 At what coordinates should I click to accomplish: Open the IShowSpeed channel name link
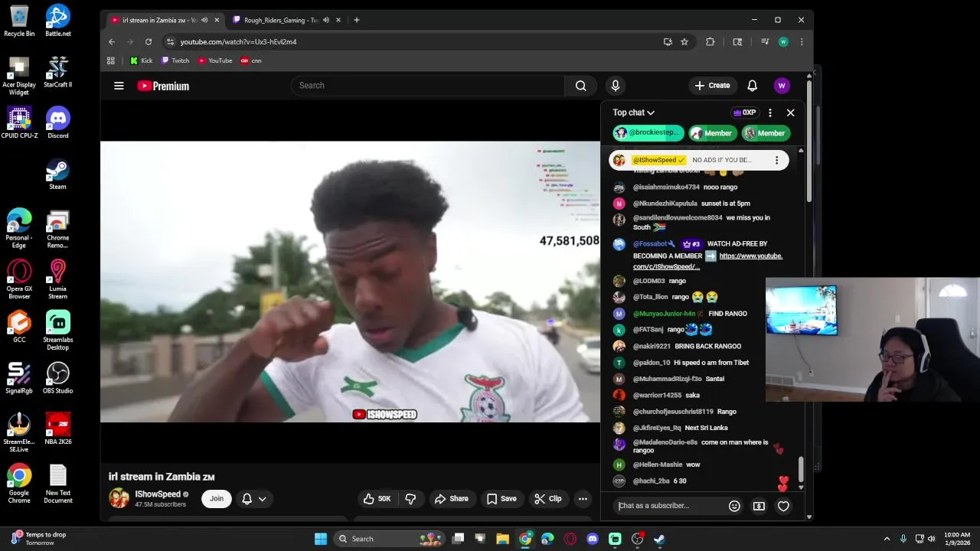pyautogui.click(x=158, y=494)
